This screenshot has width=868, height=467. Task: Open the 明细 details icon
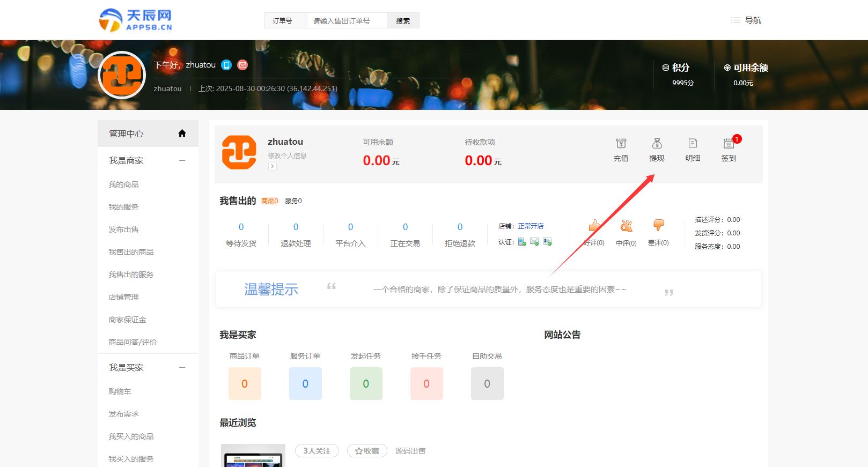coord(693,144)
